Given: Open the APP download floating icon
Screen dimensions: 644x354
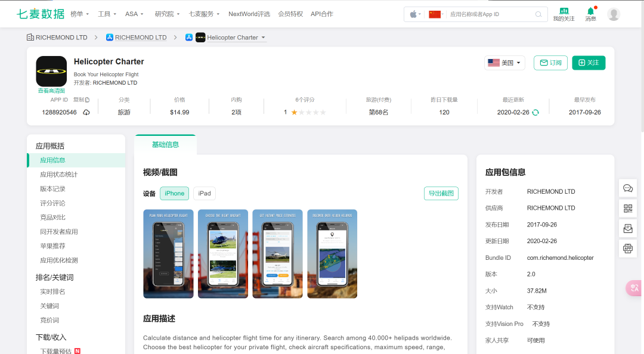Looking at the screenshot, I should [x=628, y=248].
